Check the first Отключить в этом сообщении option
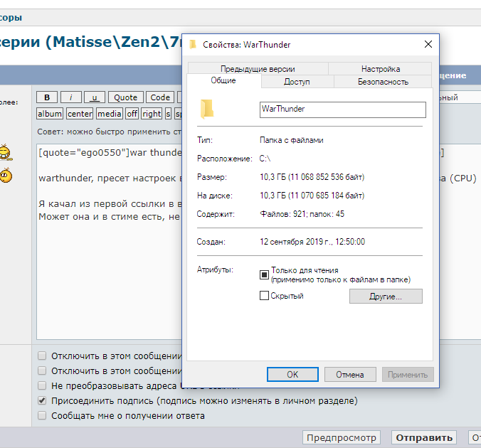Viewport: 481px width, 448px height. pyautogui.click(x=42, y=356)
